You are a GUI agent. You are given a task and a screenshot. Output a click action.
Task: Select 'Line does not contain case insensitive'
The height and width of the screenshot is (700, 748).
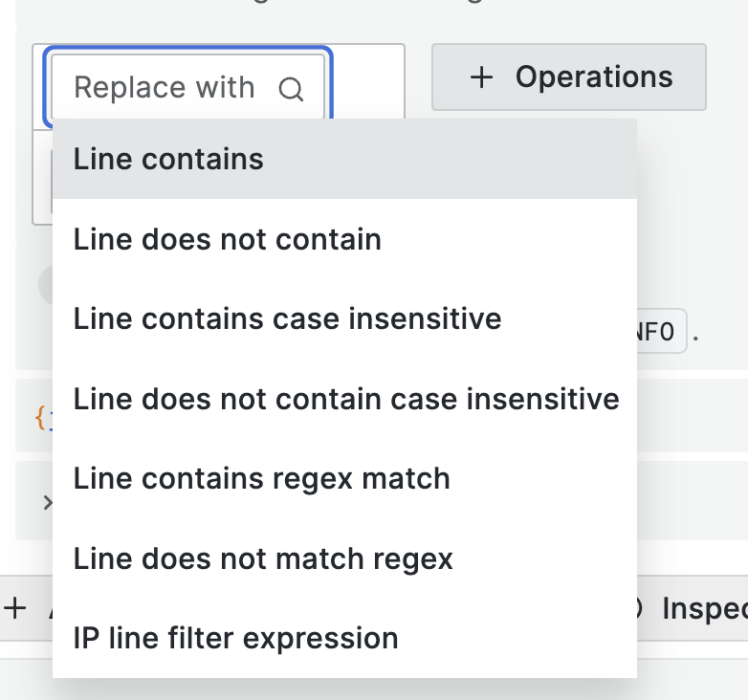pos(344,398)
